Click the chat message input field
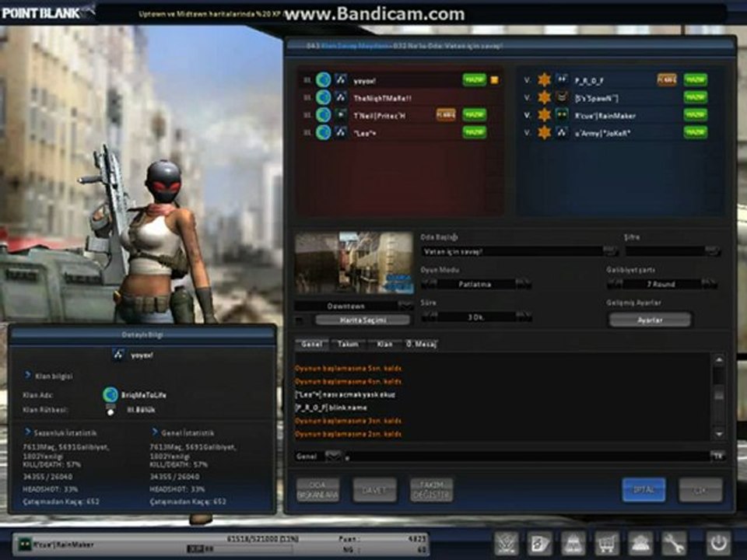Image resolution: width=747 pixels, height=560 pixels. point(526,457)
